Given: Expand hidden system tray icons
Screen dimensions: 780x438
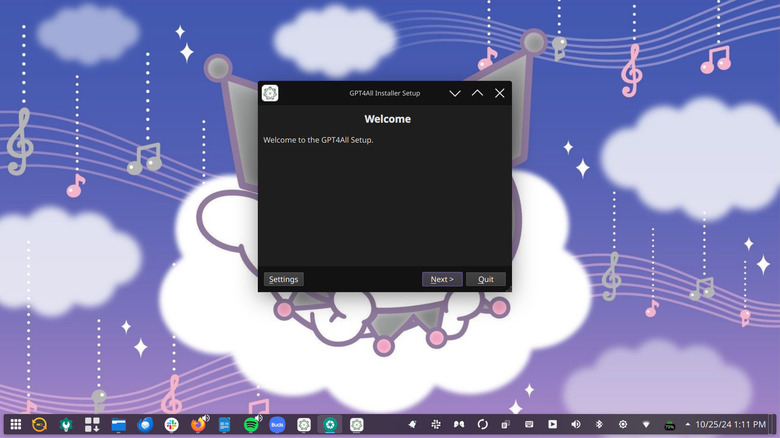Looking at the screenshot, I should tap(687, 425).
